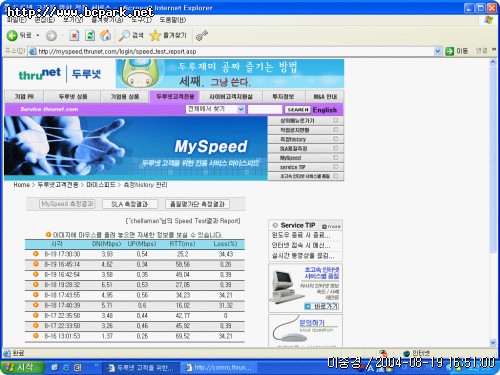The height and width of the screenshot is (375, 500).
Task: Open the 도움말 menu in menu bar
Action: point(172,20)
